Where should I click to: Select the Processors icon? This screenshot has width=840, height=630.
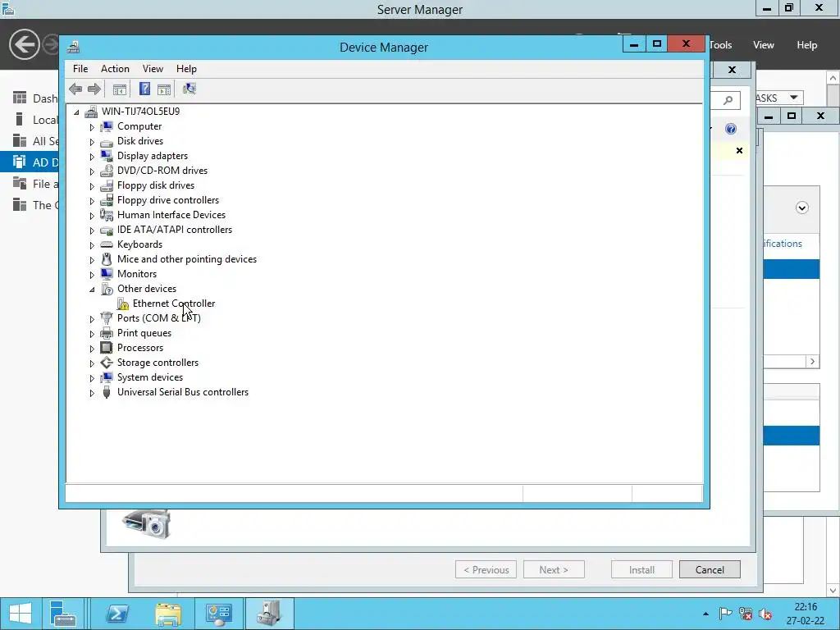pos(107,348)
